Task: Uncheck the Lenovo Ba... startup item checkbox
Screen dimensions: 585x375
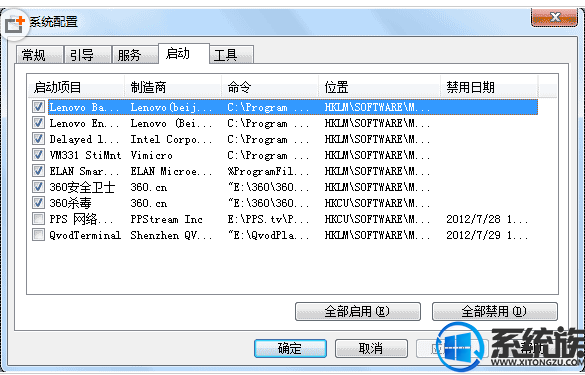Action: pyautogui.click(x=38, y=107)
